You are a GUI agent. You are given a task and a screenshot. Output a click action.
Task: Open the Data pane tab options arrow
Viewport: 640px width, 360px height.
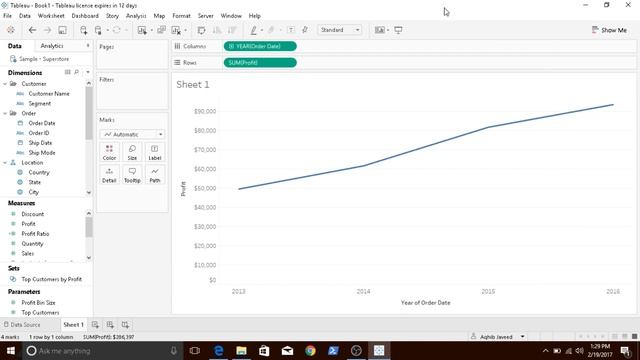(x=88, y=46)
